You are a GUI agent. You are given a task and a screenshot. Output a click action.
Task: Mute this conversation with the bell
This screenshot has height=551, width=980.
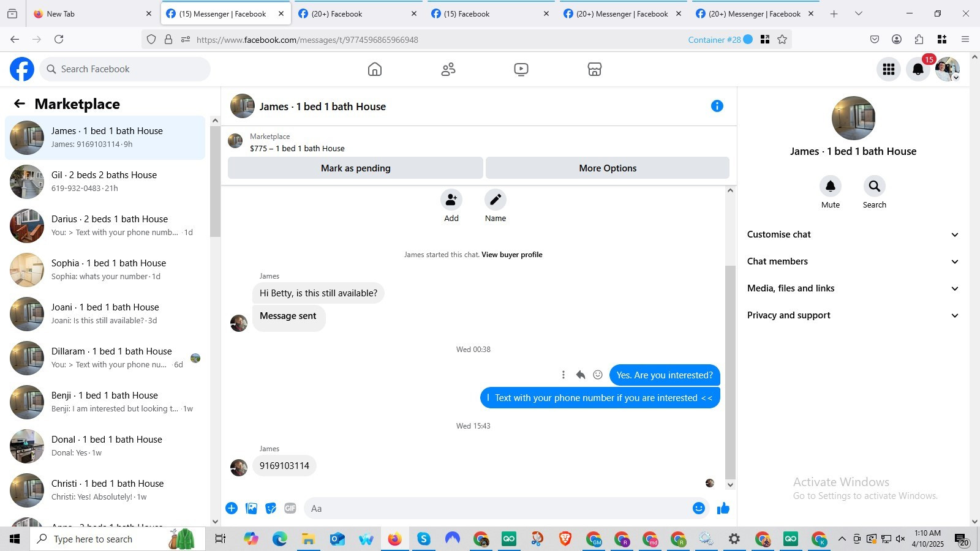(831, 186)
